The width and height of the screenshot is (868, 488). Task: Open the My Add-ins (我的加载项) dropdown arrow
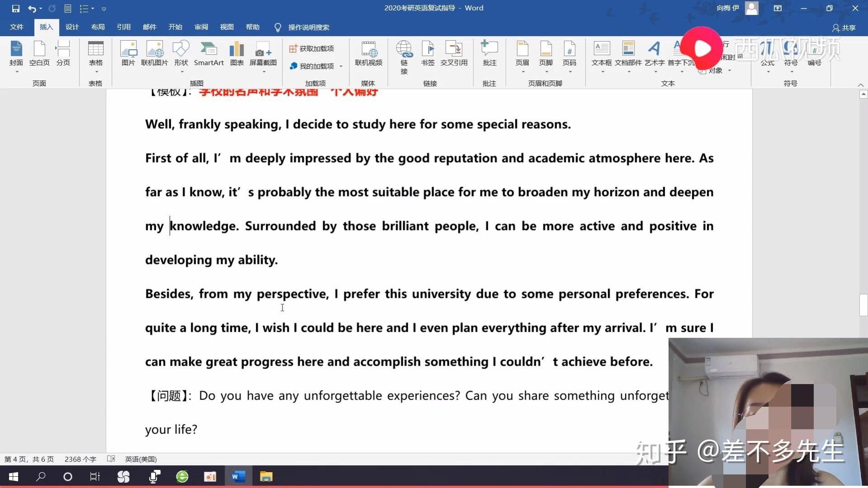[341, 66]
